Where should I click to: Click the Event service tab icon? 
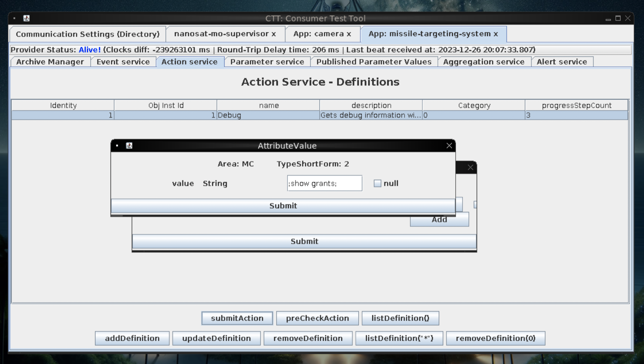(x=123, y=61)
